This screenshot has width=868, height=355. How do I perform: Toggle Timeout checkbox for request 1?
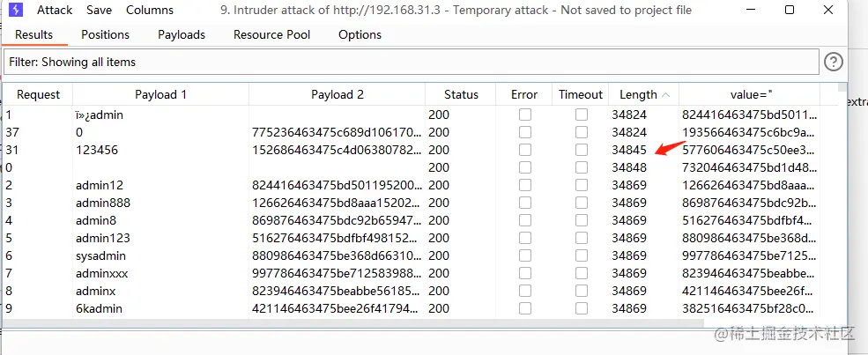[x=582, y=115]
